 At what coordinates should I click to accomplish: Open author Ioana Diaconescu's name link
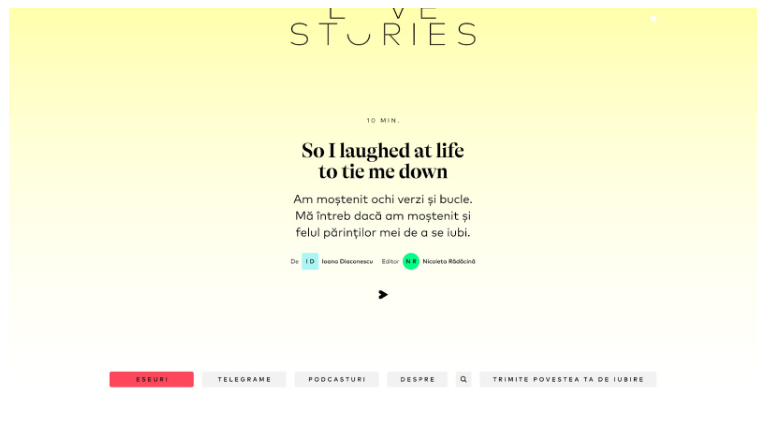pos(347,262)
